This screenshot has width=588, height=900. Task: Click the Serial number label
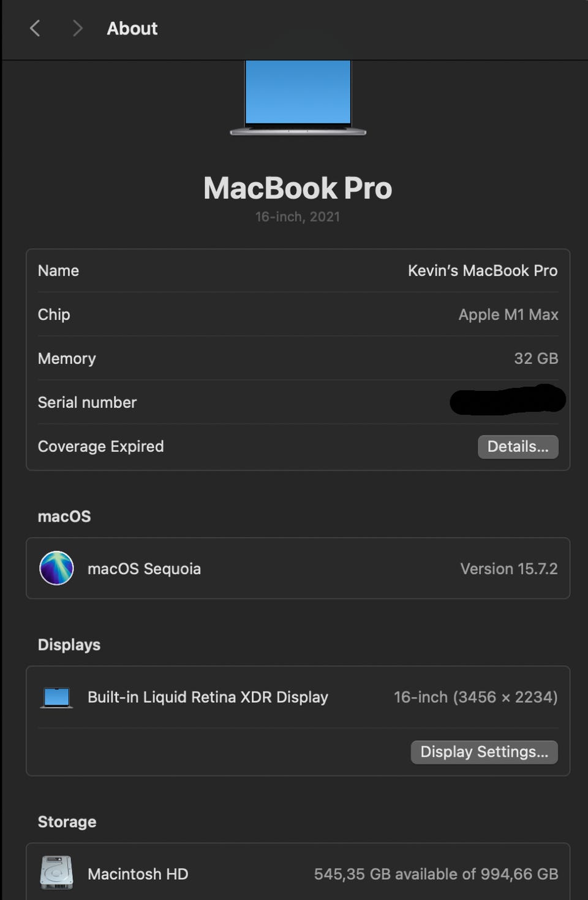87,403
